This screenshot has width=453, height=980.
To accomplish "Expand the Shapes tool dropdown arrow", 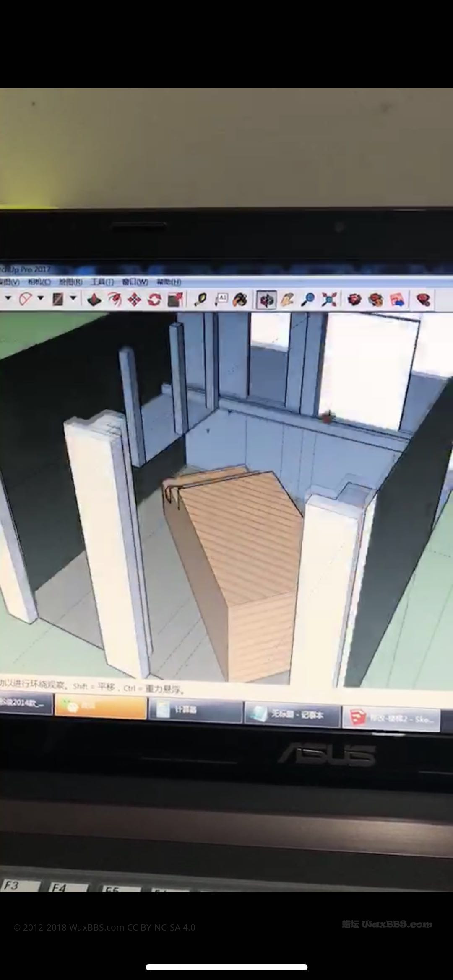I will coord(73,298).
